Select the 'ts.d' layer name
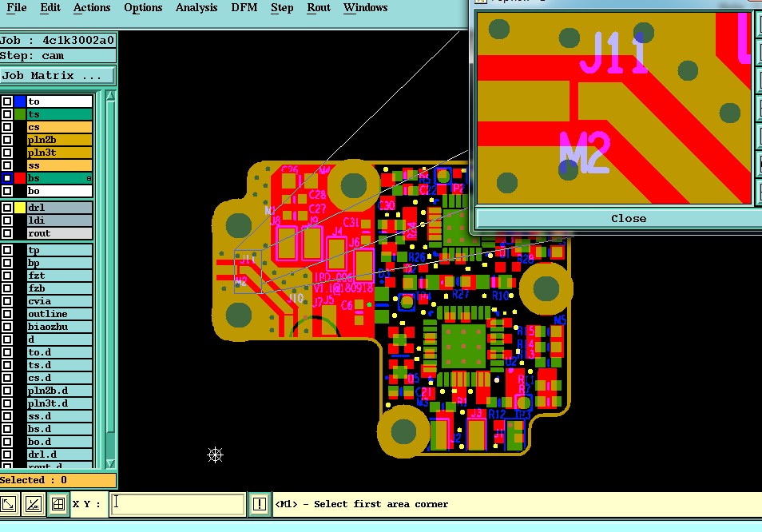762x532 pixels. 59,365
